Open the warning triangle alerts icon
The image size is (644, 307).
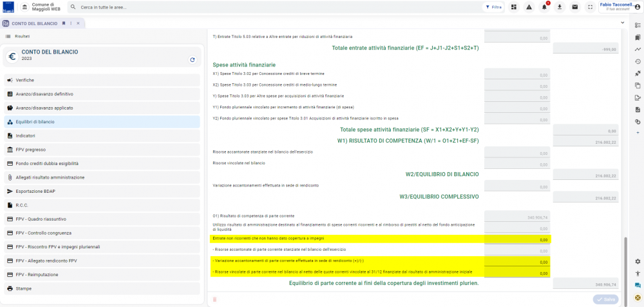point(529,7)
